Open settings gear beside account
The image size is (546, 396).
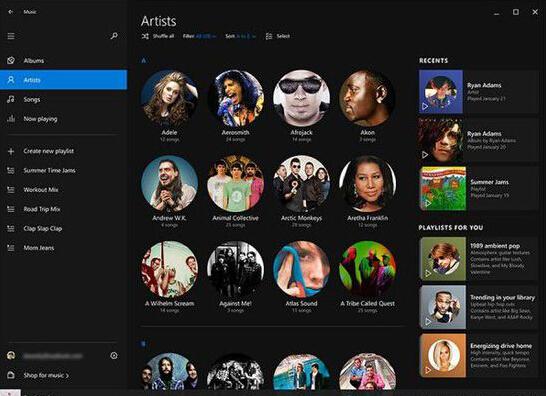tap(114, 356)
